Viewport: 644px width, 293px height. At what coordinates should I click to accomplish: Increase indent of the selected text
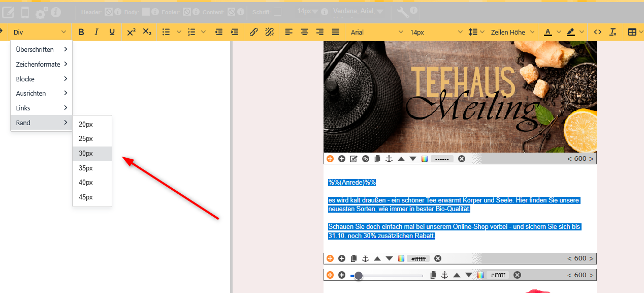pyautogui.click(x=234, y=32)
